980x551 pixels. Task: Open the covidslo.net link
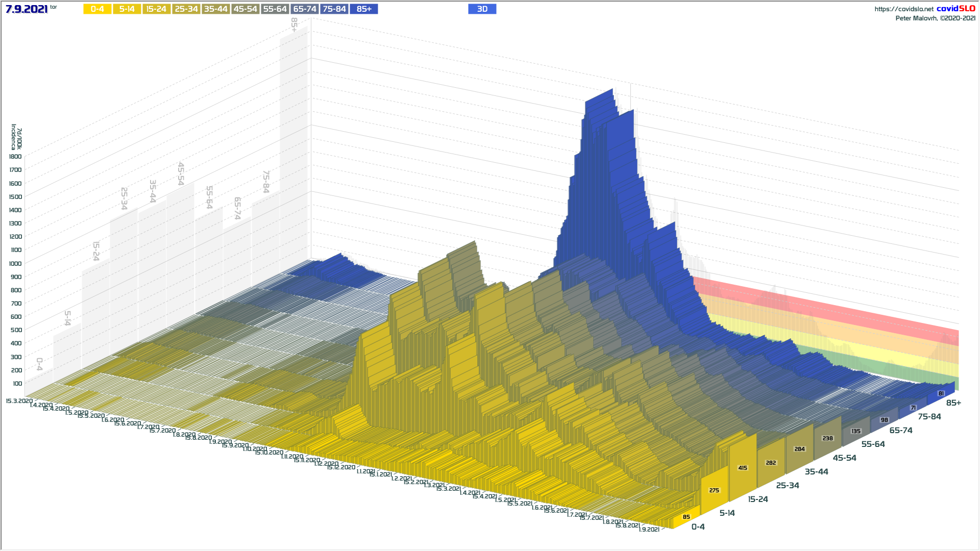click(903, 9)
